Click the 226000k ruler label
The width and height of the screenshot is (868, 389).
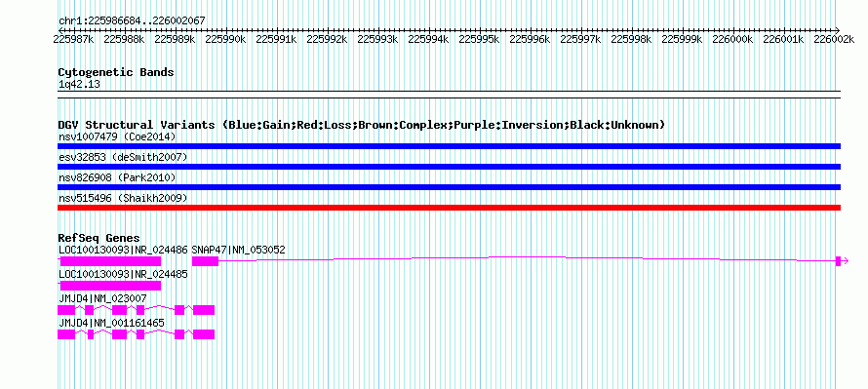point(733,39)
